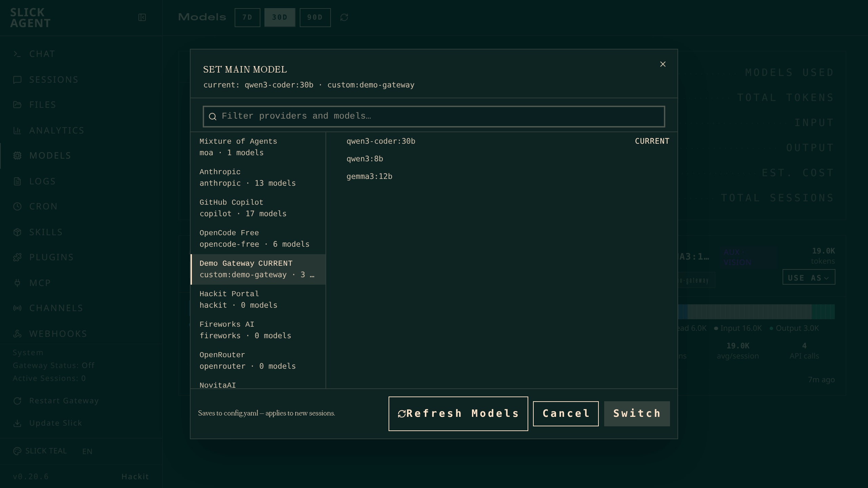Screen dimensions: 868x488
Task: Select the 30D time range
Action: [x=280, y=17]
